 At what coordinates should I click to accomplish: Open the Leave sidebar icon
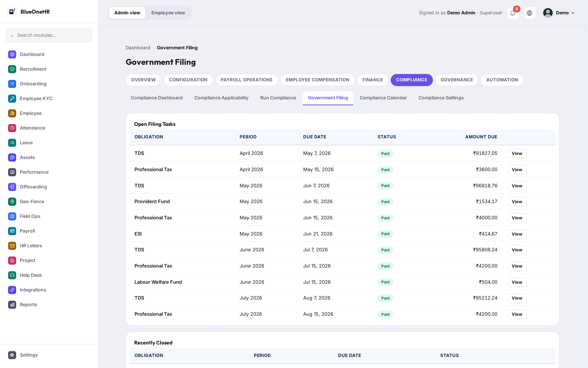(12, 143)
